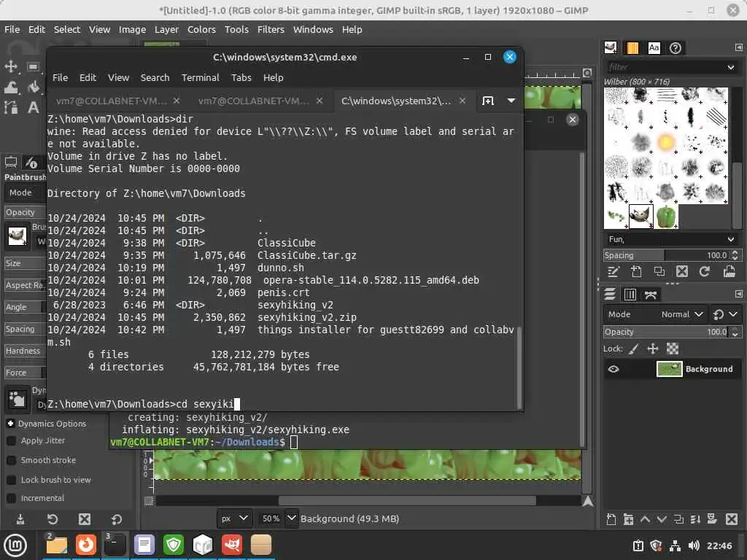Open the GIMP Filters menu
The width and height of the screenshot is (747, 560).
click(271, 29)
